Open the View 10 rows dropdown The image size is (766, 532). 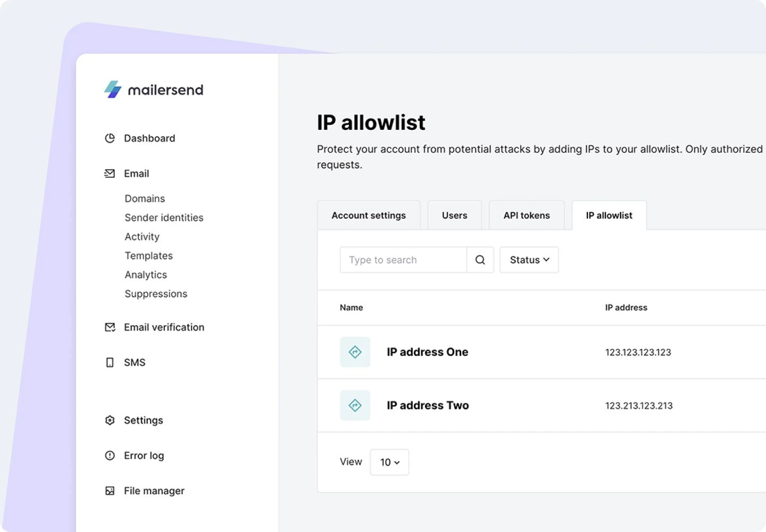[389, 462]
